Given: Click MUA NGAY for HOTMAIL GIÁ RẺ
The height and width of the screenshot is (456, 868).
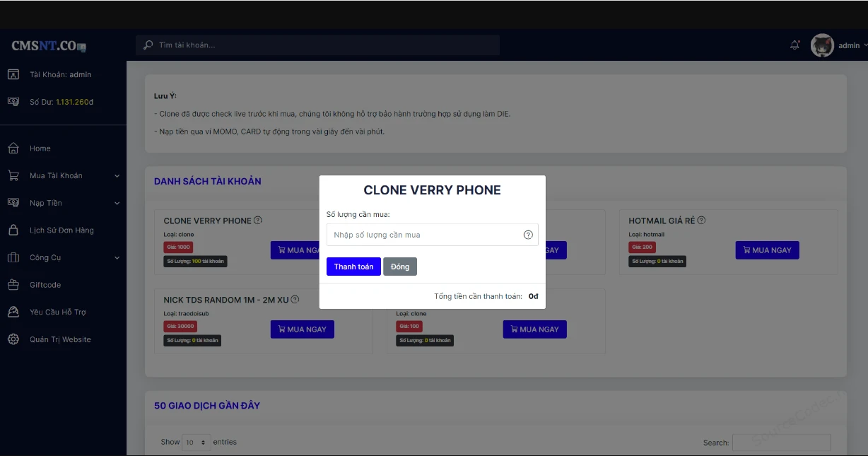Looking at the screenshot, I should click(767, 250).
